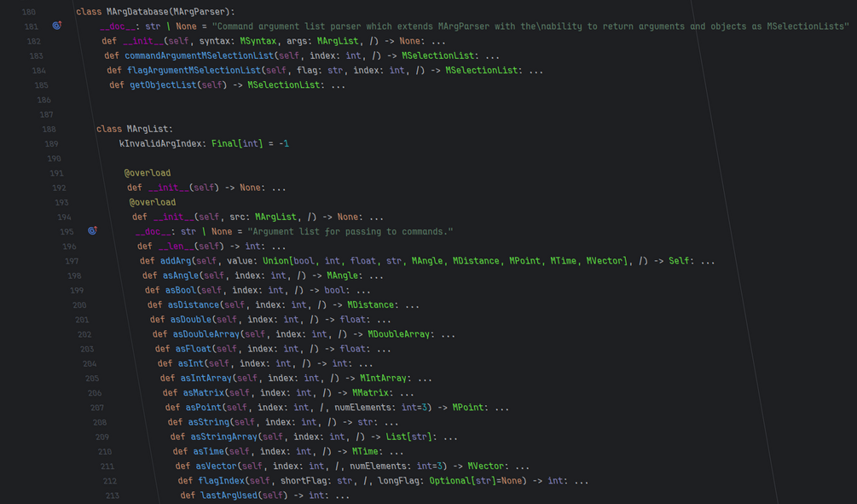857x504 pixels.
Task: Click the lastArgUsed method name
Action: (x=229, y=496)
